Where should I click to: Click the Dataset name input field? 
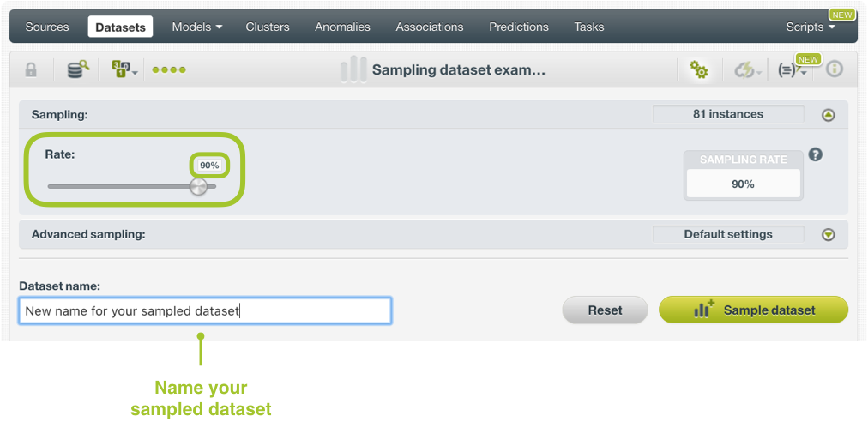[x=205, y=311]
